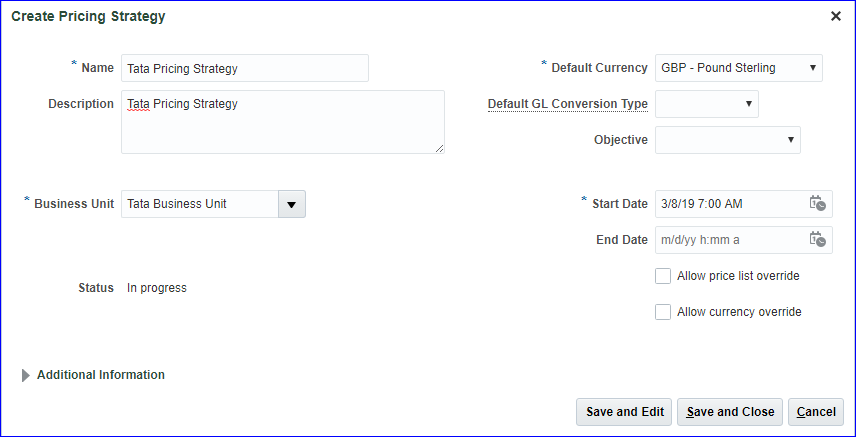The image size is (856, 437).
Task: Close the Create Pricing Strategy dialog
Action: pyautogui.click(x=836, y=16)
